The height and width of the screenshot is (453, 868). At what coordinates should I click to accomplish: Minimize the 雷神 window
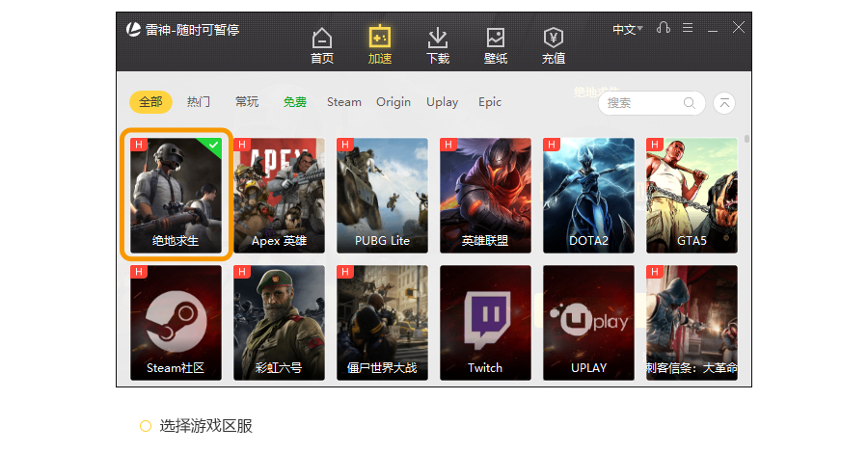713,29
